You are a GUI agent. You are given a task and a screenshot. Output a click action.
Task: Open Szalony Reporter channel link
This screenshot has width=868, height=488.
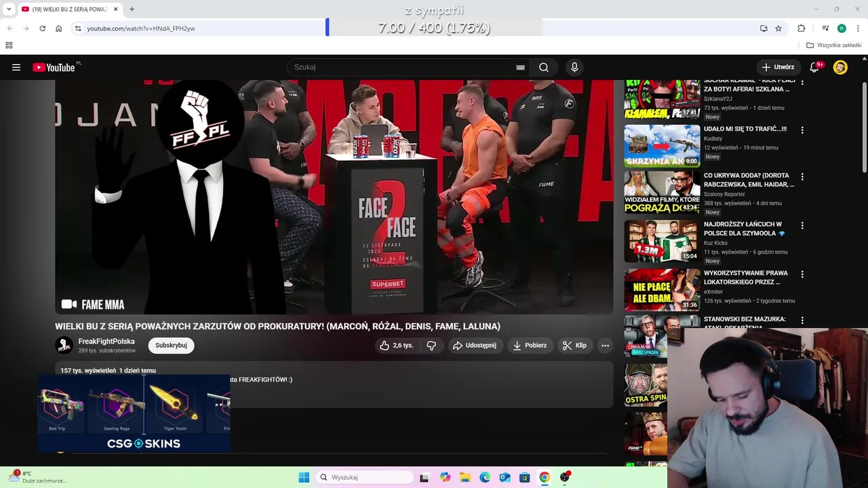(x=724, y=194)
